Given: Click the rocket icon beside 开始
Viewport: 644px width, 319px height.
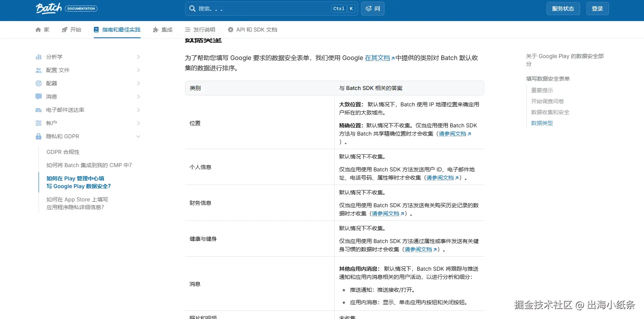Looking at the screenshot, I should pyautogui.click(x=65, y=30).
